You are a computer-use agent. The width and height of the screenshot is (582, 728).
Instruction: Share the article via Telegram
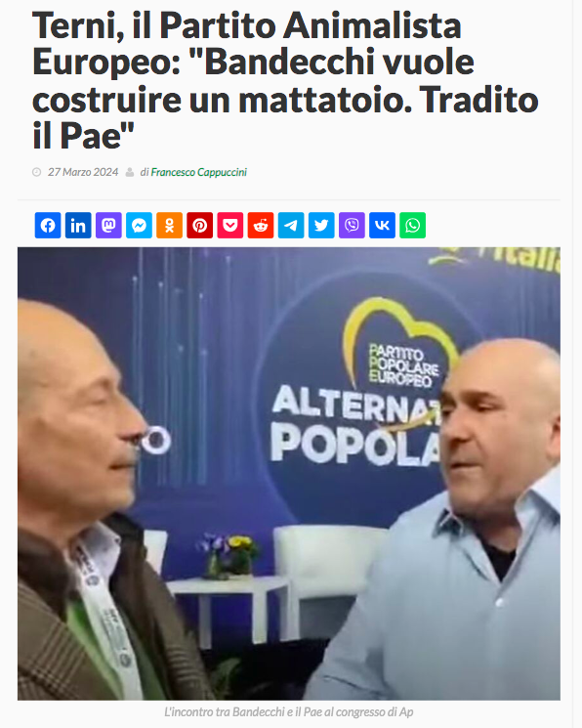tap(291, 225)
